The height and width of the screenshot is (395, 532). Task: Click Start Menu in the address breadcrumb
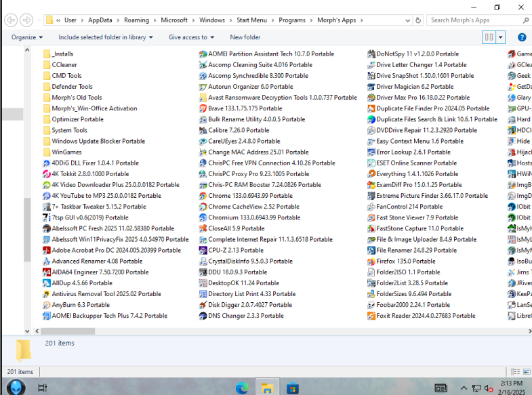[251, 20]
